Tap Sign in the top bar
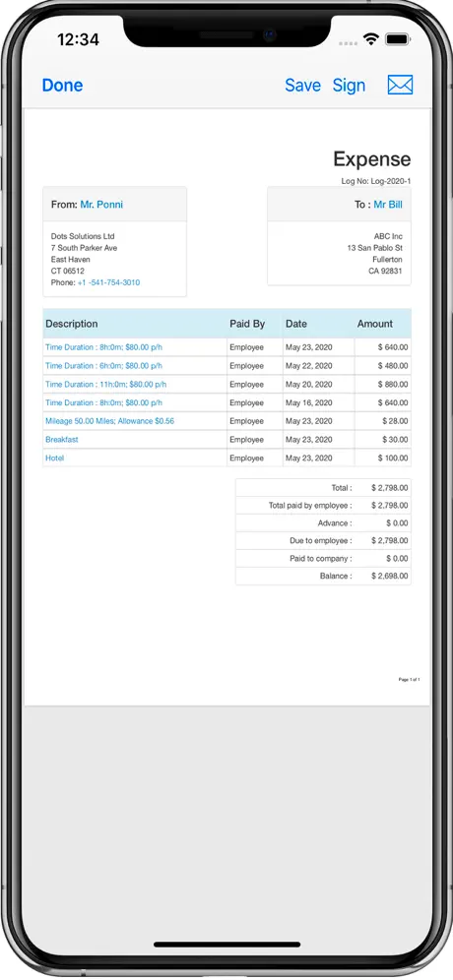The width and height of the screenshot is (453, 980). (350, 85)
